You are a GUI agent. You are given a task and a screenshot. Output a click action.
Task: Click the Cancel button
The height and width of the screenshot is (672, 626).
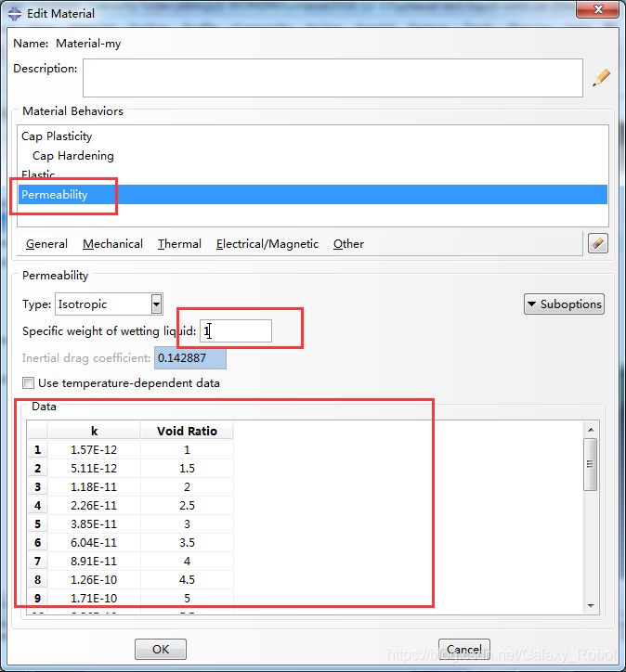pyautogui.click(x=463, y=650)
